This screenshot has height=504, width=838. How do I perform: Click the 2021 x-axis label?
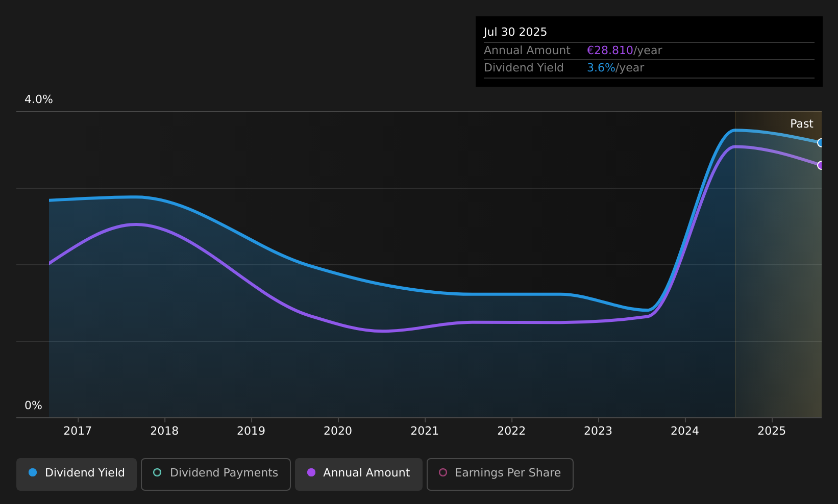point(425,431)
